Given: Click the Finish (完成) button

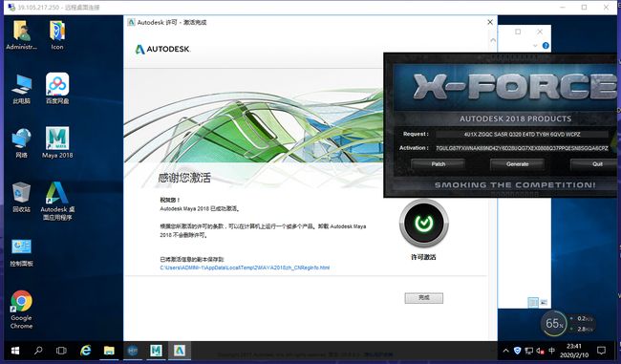Looking at the screenshot, I should pos(424,298).
